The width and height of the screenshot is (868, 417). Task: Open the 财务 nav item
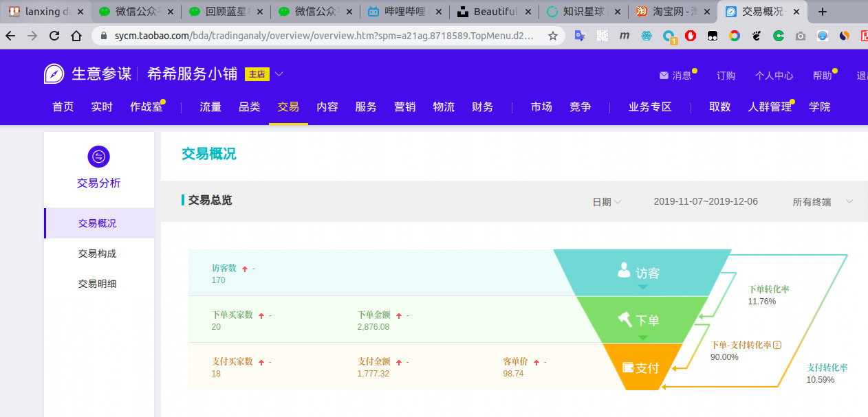pos(483,106)
